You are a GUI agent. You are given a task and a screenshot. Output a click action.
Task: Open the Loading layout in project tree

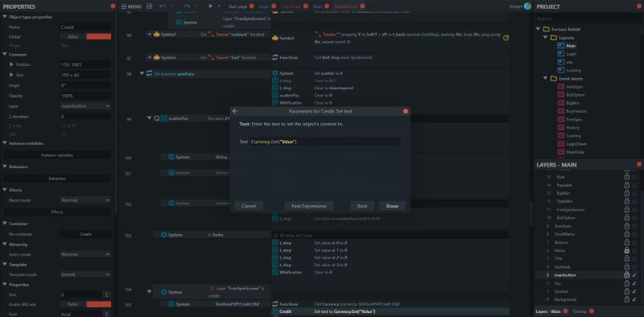point(573,70)
